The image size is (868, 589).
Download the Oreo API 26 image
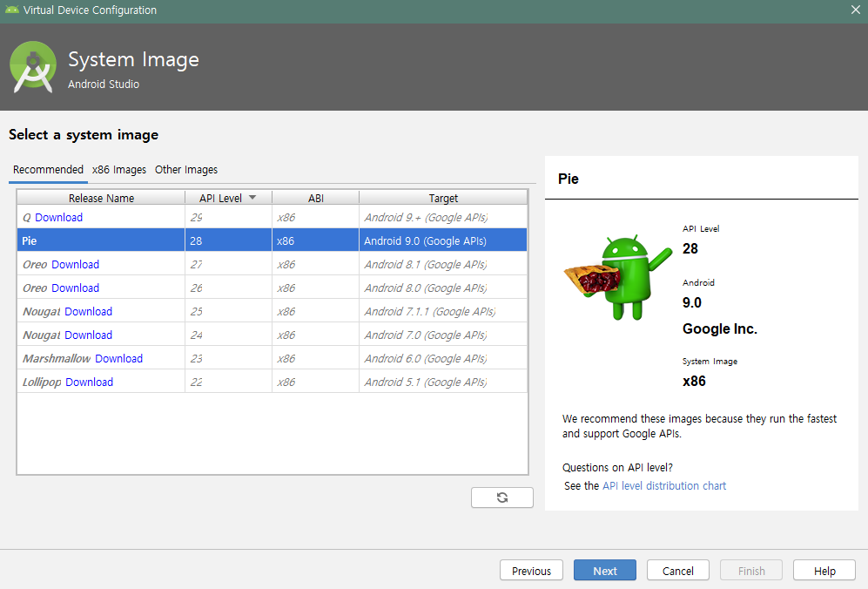(75, 288)
